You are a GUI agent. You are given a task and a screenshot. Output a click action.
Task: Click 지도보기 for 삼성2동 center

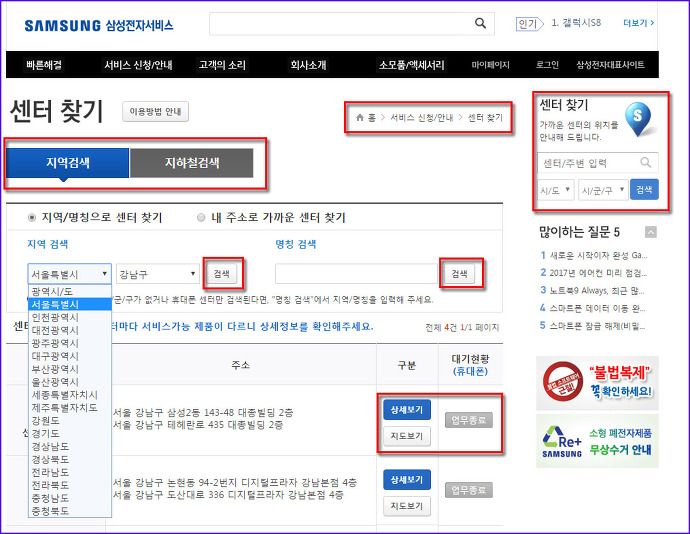click(x=407, y=436)
